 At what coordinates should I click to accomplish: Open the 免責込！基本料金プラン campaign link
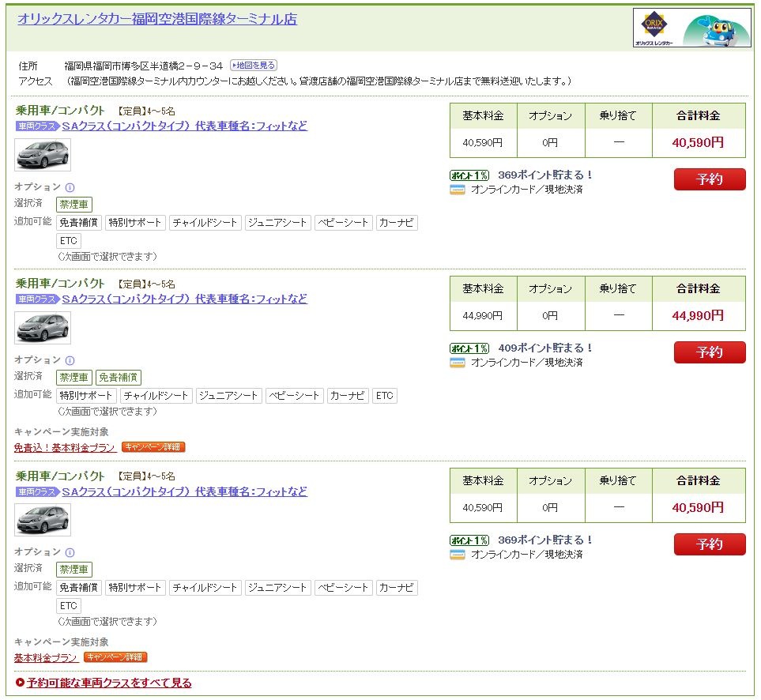[65, 447]
